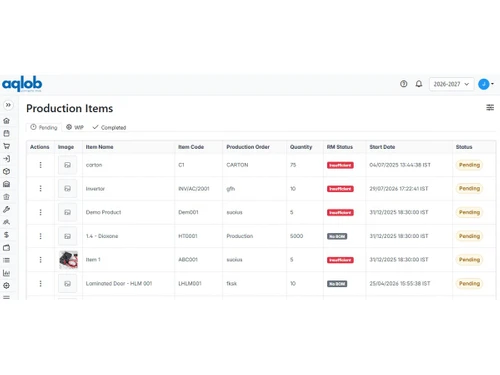Click the aqlob logo
Image resolution: width=500 pixels, height=375 pixels.
22,84
